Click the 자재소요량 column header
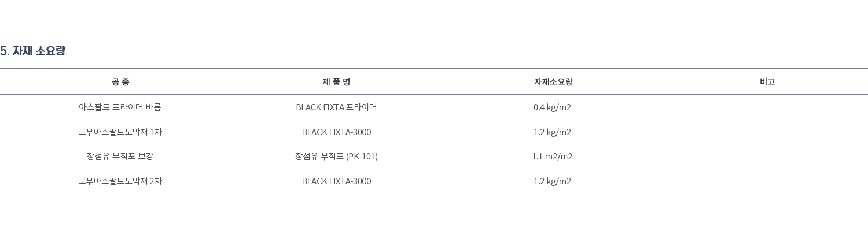This screenshot has width=868, height=238. 553,82
